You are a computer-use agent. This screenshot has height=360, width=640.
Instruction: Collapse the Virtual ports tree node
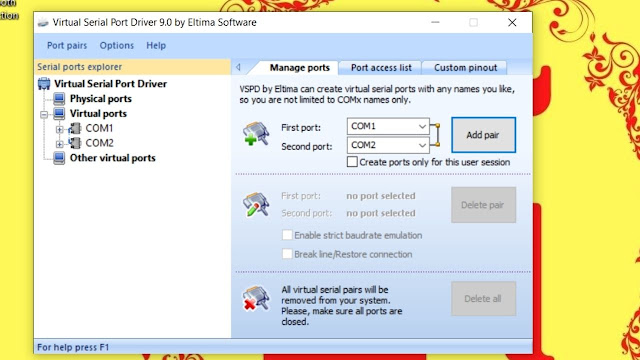(x=44, y=114)
